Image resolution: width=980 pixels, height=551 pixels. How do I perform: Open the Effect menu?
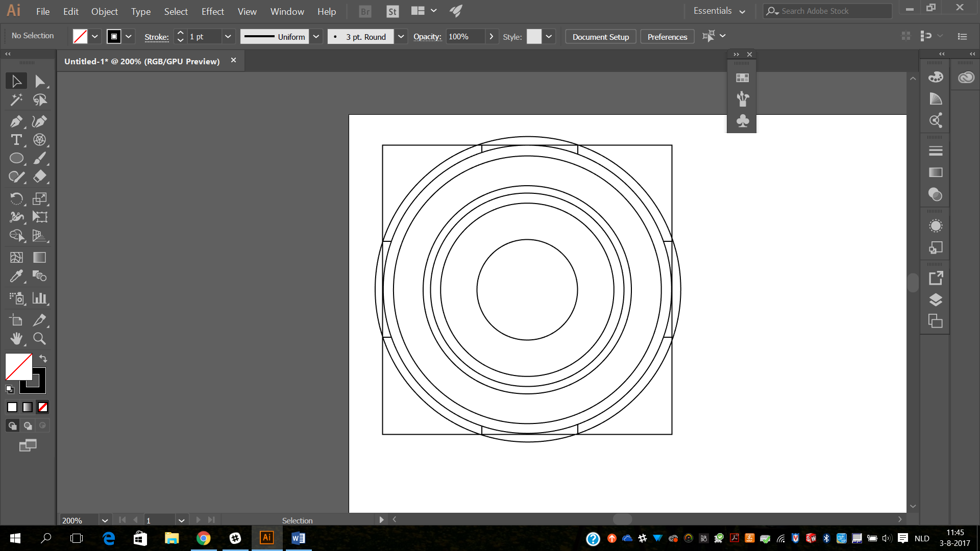[x=212, y=11]
